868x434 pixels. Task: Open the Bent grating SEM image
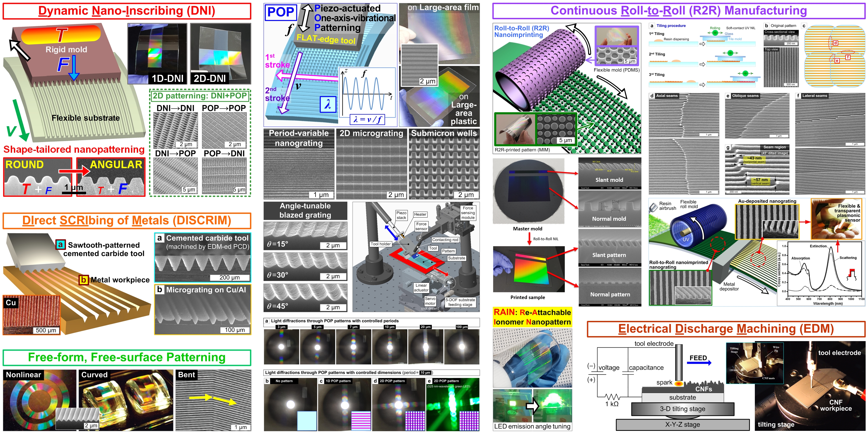[x=213, y=400]
